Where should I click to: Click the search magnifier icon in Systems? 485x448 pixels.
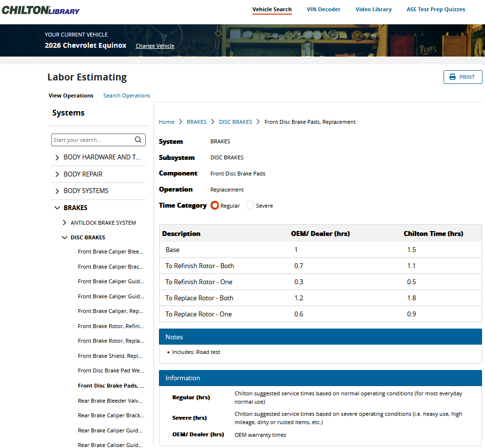point(138,140)
